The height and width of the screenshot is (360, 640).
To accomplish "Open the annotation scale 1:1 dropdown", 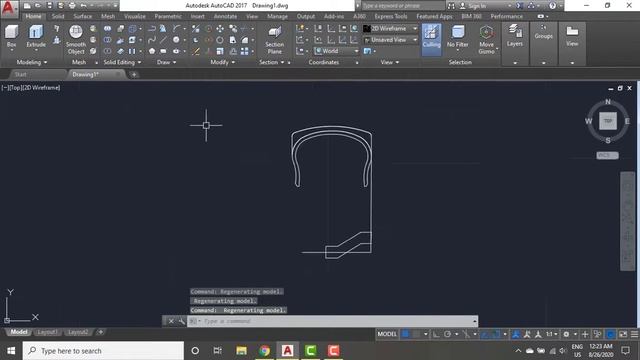I will click(x=551, y=334).
